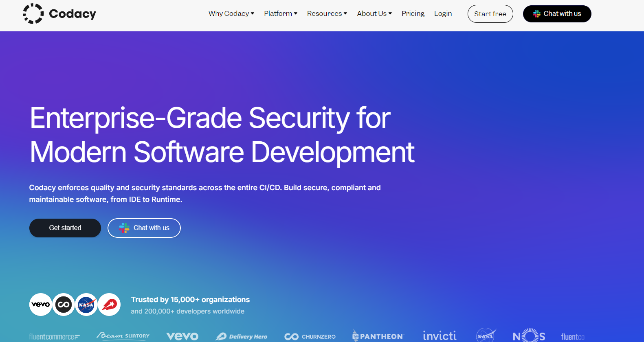
Task: Click the ChurnZero circular badge icon
Action: 64,305
